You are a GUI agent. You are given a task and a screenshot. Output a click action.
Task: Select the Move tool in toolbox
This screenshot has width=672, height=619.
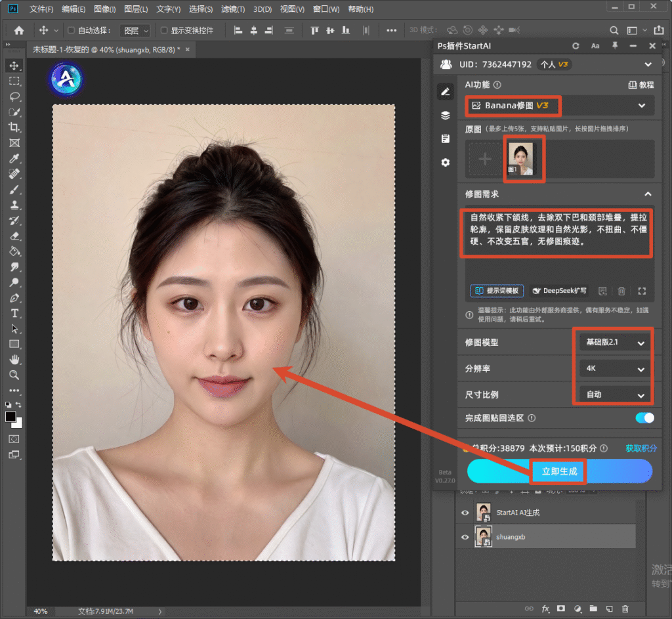tap(14, 66)
